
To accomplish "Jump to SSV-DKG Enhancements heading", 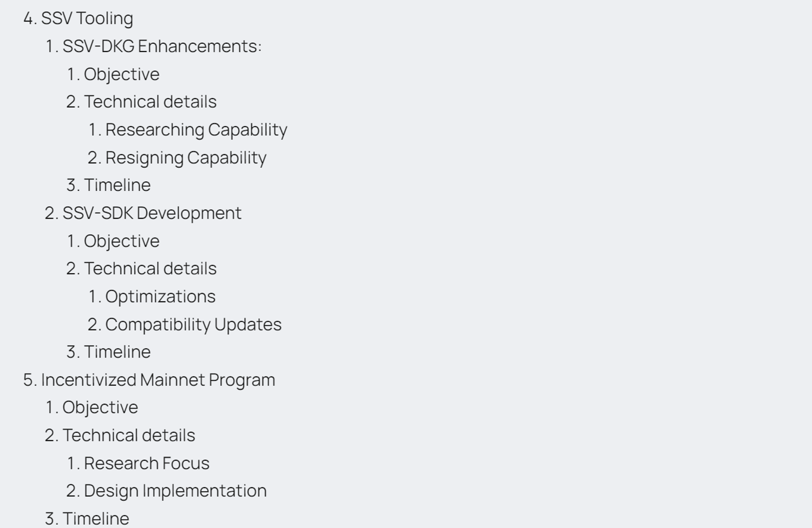I will pos(161,47).
